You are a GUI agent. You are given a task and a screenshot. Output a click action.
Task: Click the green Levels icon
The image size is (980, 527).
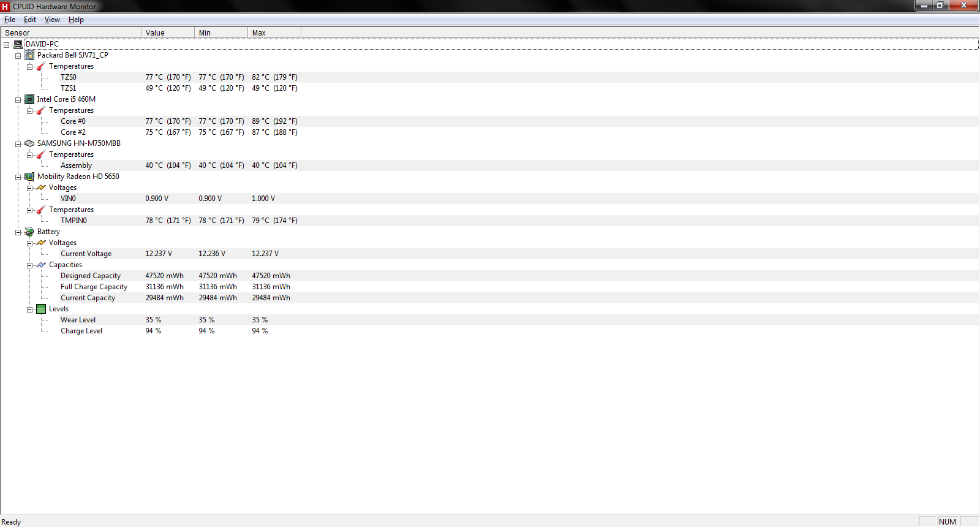pyautogui.click(x=41, y=309)
